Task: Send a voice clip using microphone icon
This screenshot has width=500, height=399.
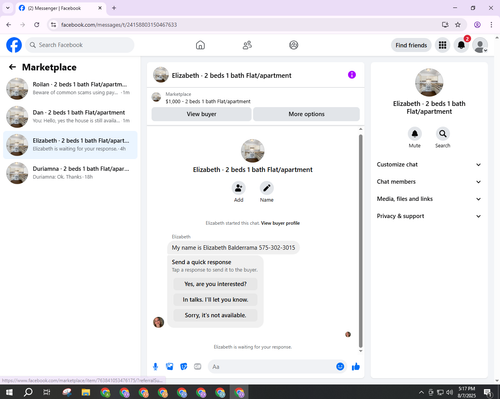Action: click(155, 367)
